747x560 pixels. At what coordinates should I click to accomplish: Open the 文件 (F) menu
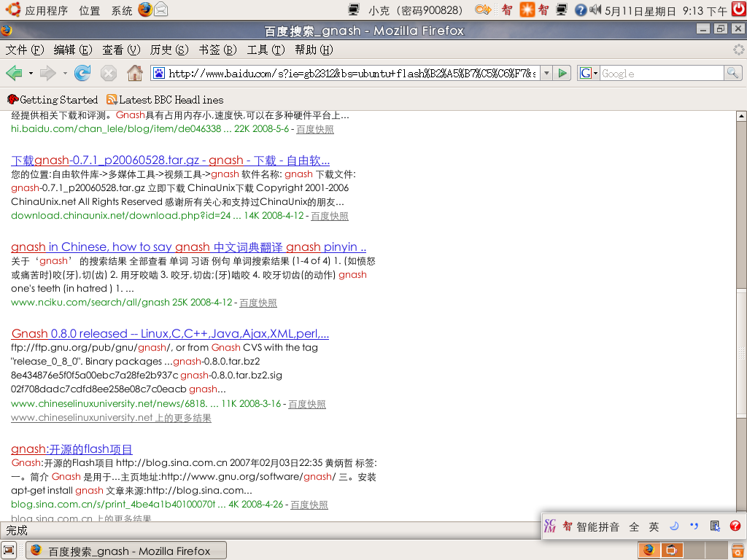[x=24, y=50]
